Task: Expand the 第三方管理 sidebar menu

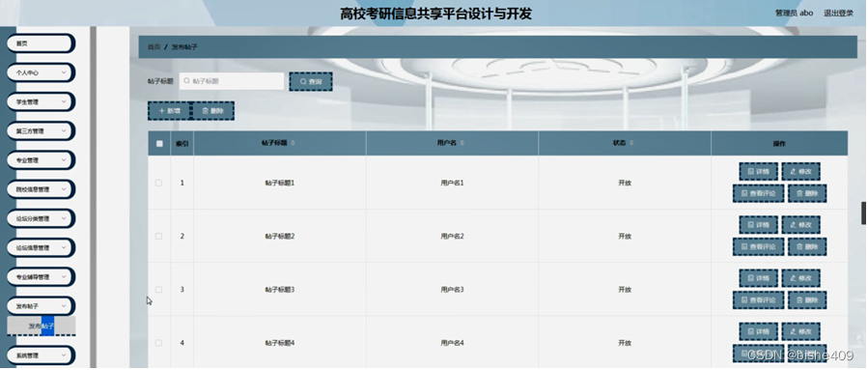Action: tap(40, 131)
